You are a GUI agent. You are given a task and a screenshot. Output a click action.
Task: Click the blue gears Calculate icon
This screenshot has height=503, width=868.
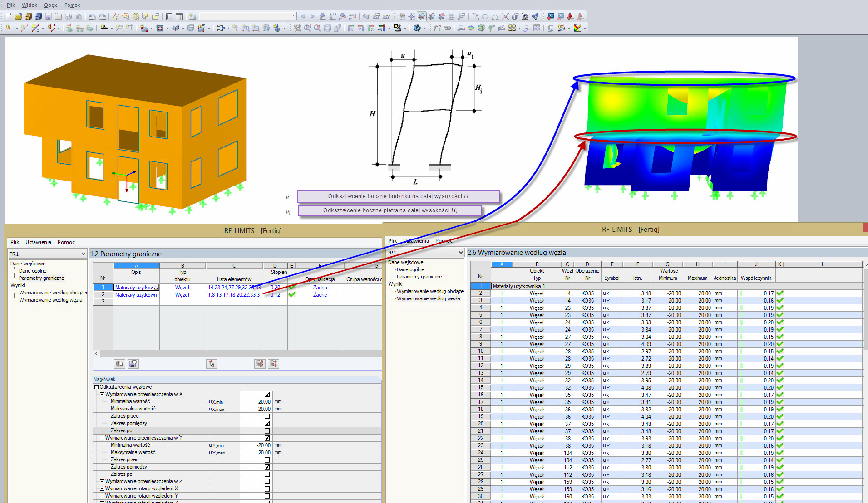[x=535, y=16]
